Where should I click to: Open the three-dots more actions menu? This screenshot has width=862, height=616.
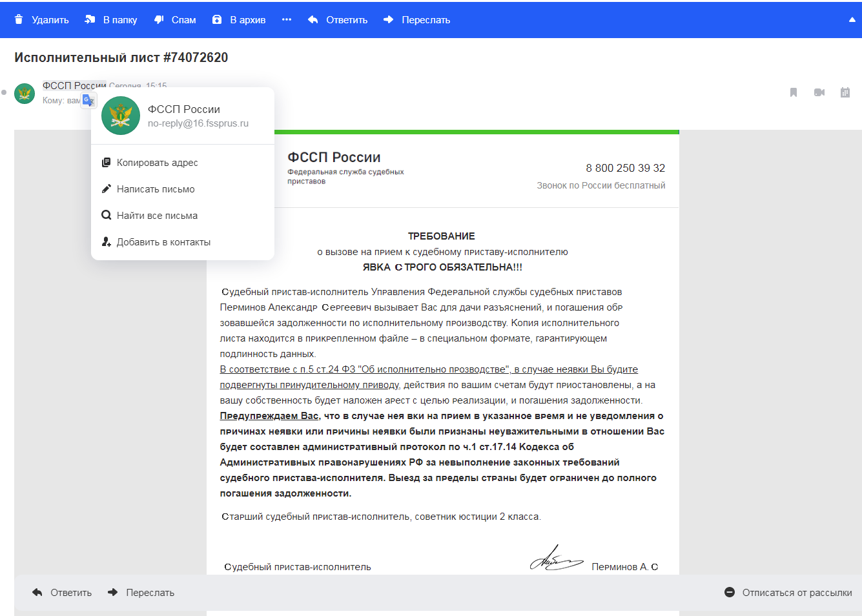(x=287, y=20)
